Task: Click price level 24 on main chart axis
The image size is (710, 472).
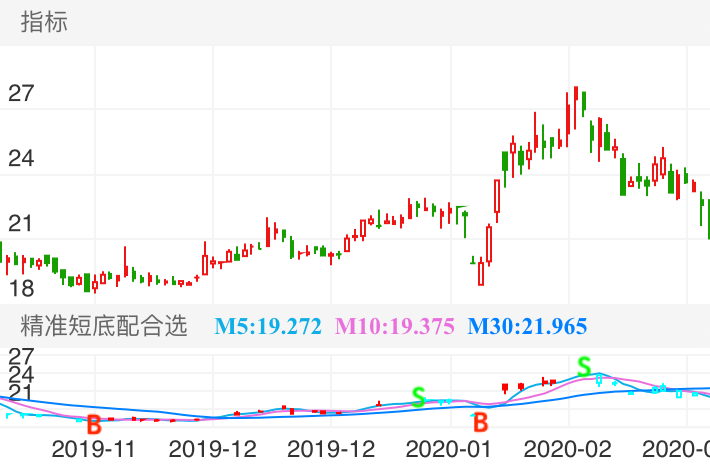Action: point(21,158)
